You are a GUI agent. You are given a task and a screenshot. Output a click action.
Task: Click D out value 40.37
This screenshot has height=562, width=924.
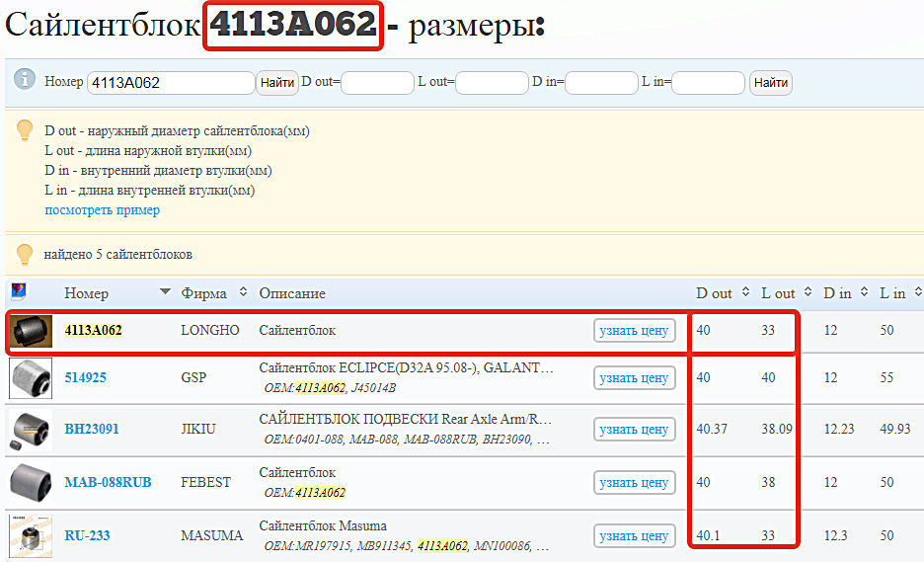pyautogui.click(x=712, y=429)
